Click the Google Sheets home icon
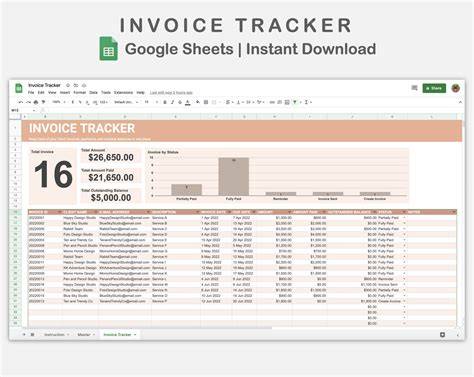The width and height of the screenshot is (474, 377). click(x=19, y=88)
